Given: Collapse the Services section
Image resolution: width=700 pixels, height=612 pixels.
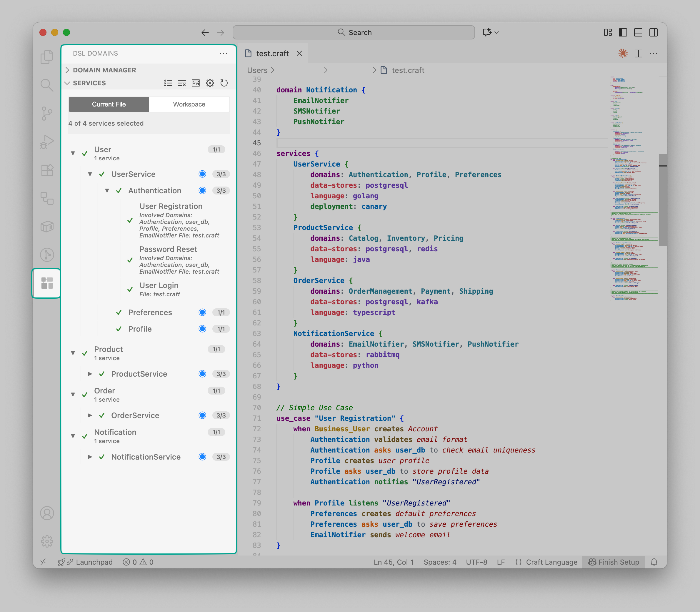Looking at the screenshot, I should coord(67,83).
